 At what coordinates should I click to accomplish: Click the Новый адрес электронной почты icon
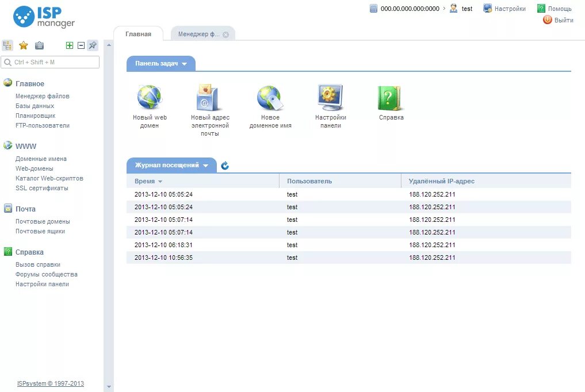click(209, 97)
